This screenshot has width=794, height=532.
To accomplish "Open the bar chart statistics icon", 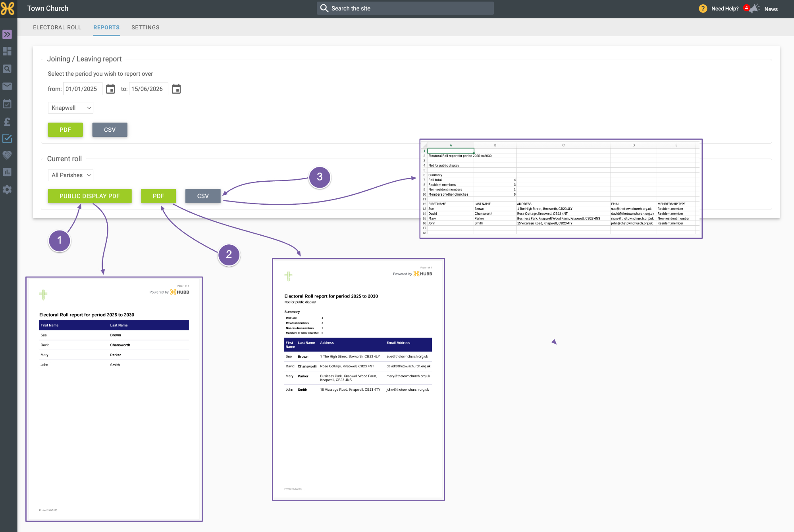I will 7,172.
